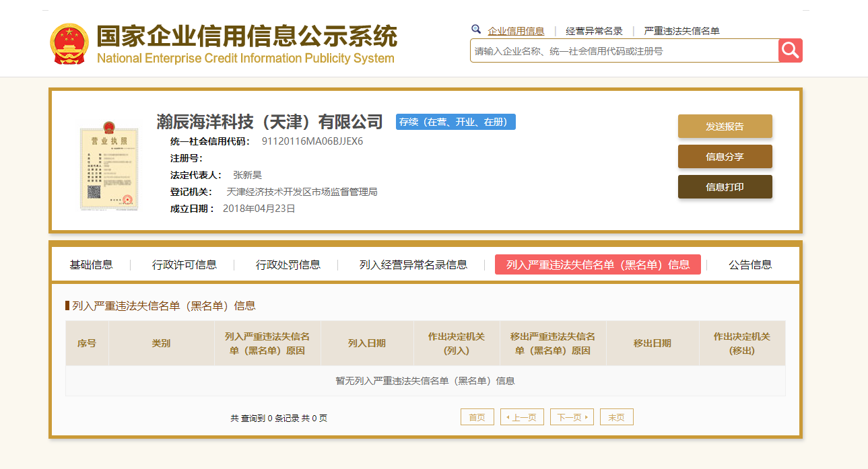Viewport: 868px width, 469px height.
Task: Click the 移出严重违法失信名单（黑名单）原因 column header
Action: pos(553,343)
